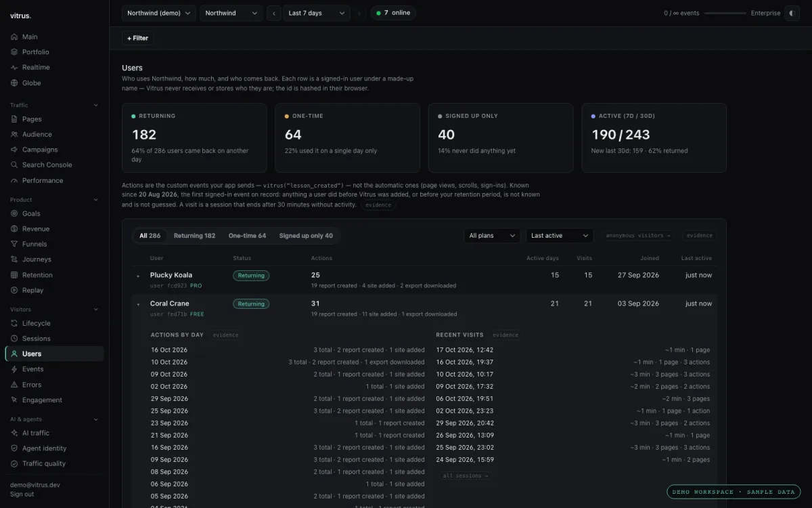The image size is (812, 508).
Task: Click the Audience people icon
Action: pos(14,134)
